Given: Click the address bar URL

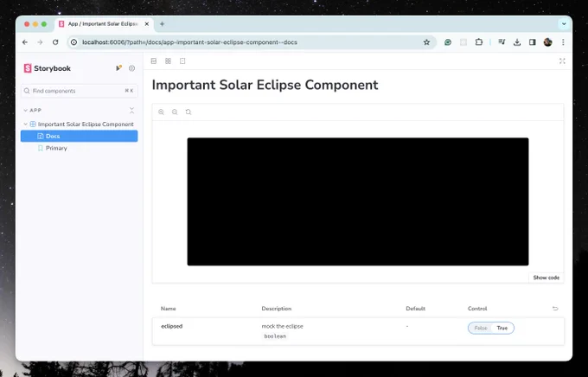Looking at the screenshot, I should [189, 42].
